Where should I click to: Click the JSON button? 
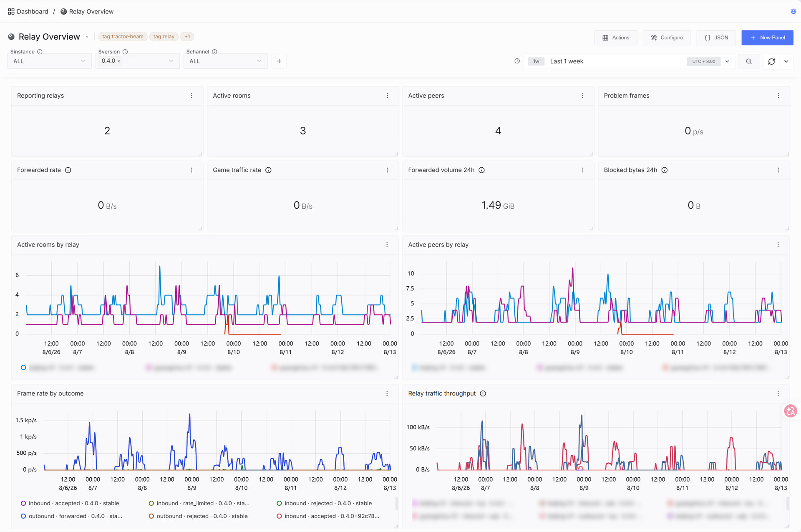click(716, 38)
